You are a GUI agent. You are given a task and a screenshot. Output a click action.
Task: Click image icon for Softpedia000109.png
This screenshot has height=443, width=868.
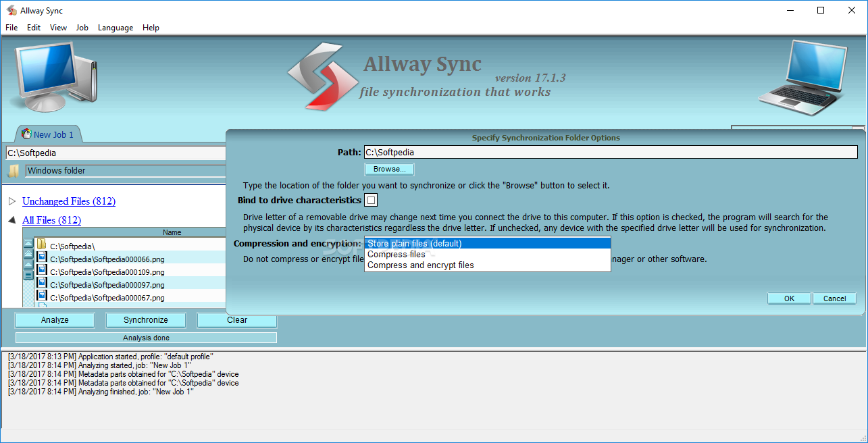point(41,269)
